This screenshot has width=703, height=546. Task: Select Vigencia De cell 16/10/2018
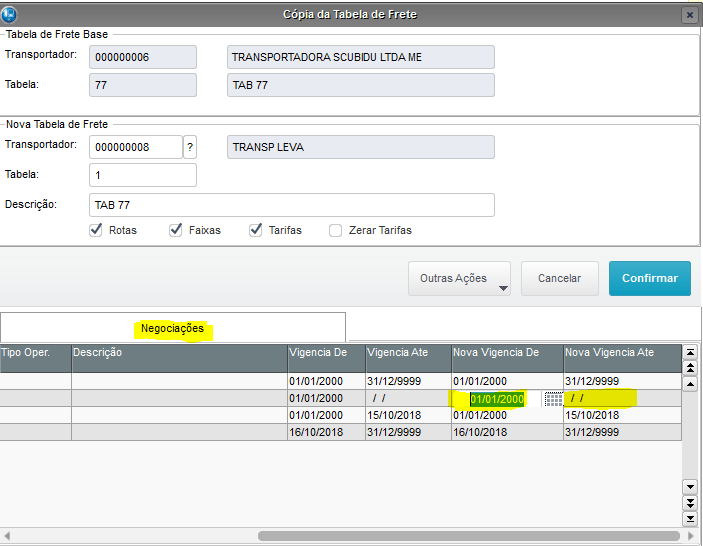(x=326, y=432)
